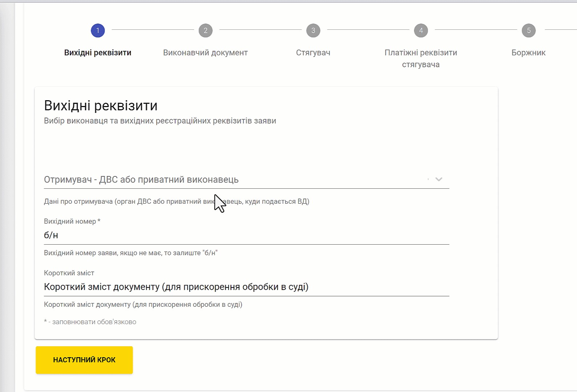Image resolution: width=577 pixels, height=392 pixels.
Task: Go to the Стягувач step
Action: (x=313, y=53)
